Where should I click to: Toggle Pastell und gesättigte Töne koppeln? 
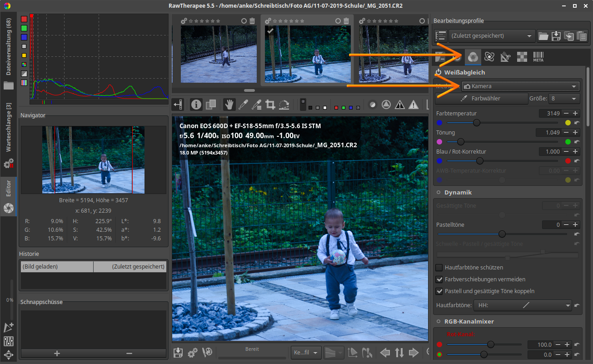(439, 291)
